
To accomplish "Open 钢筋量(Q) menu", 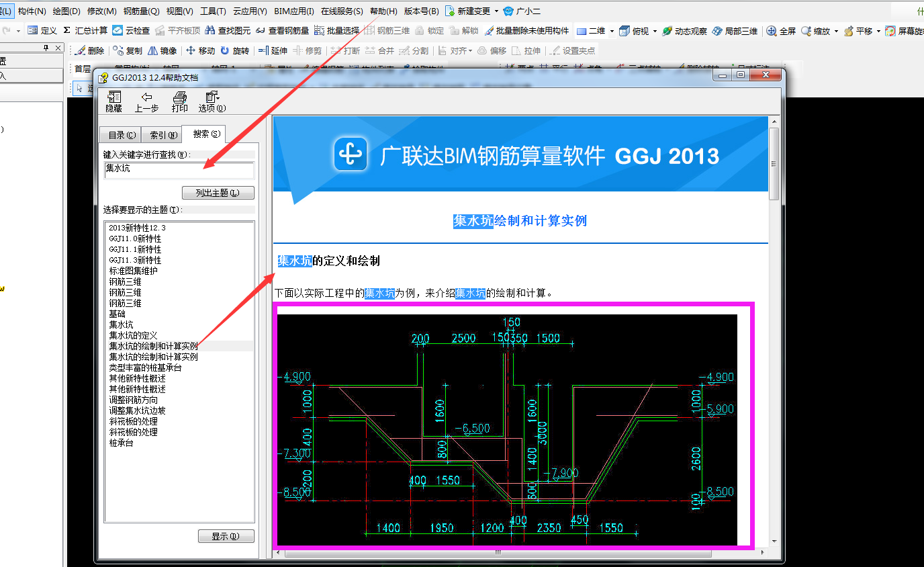I will (x=141, y=11).
